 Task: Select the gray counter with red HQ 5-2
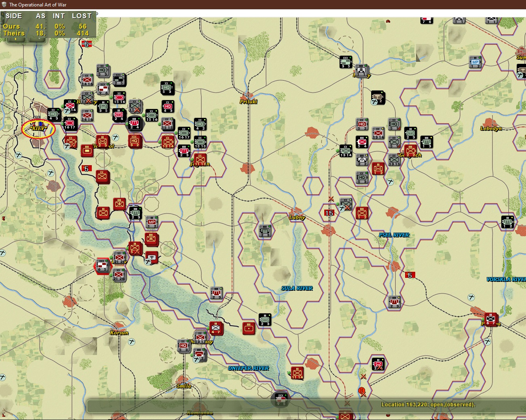coord(362,124)
